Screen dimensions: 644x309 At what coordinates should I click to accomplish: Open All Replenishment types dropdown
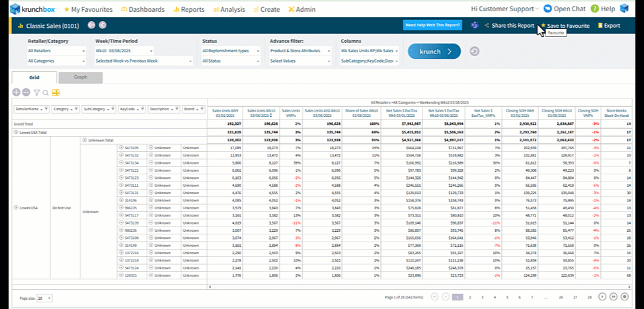[x=231, y=51]
